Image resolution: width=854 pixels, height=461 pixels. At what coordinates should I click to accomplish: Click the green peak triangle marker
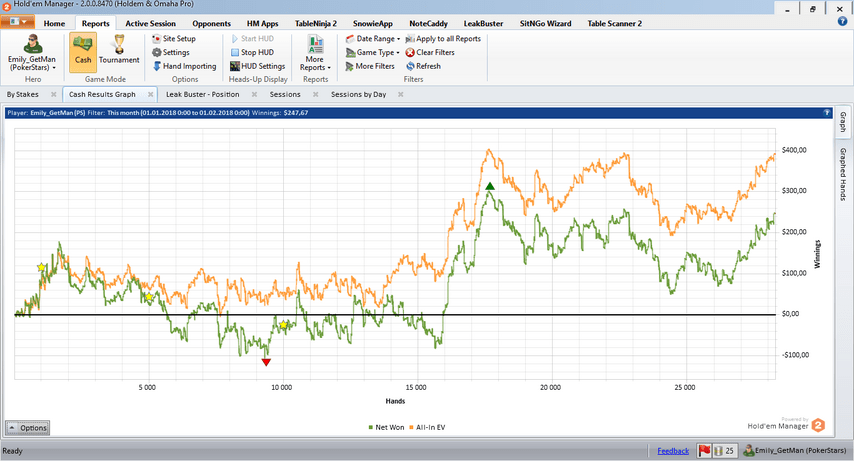[x=490, y=186]
